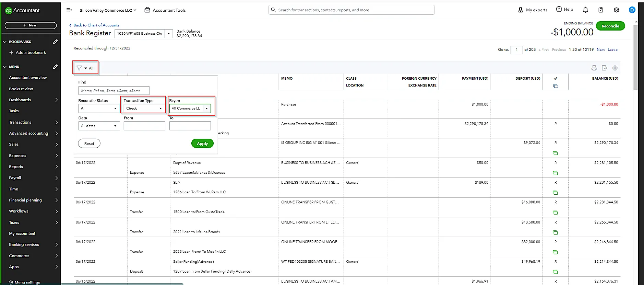Viewport: 644px width, 285px height.
Task: Go back to Chart of Accounts
Action: 94,25
